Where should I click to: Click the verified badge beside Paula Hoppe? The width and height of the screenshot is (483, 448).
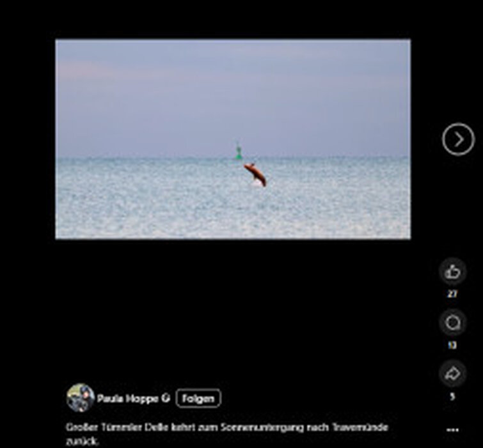[166, 398]
